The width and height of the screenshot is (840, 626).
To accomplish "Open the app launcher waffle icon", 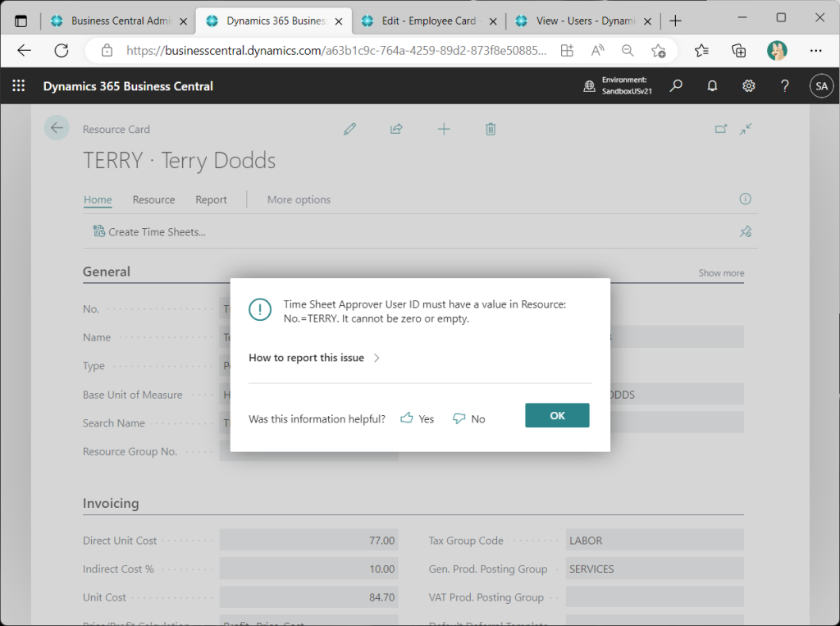I will pyautogui.click(x=19, y=86).
